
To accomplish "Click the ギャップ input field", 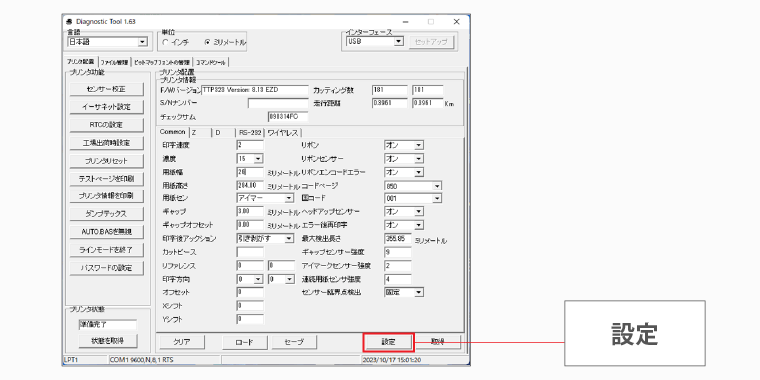I will pyautogui.click(x=250, y=212).
